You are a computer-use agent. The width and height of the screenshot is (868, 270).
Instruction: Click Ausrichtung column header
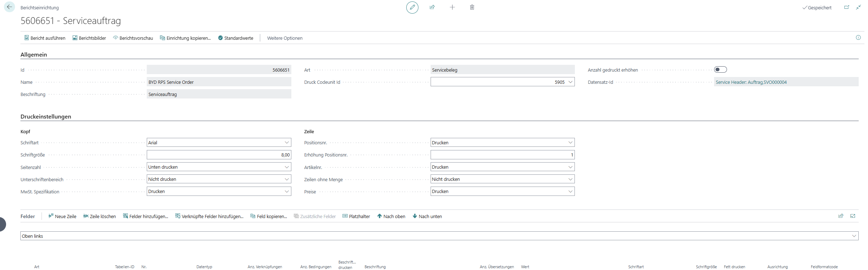[x=777, y=267]
